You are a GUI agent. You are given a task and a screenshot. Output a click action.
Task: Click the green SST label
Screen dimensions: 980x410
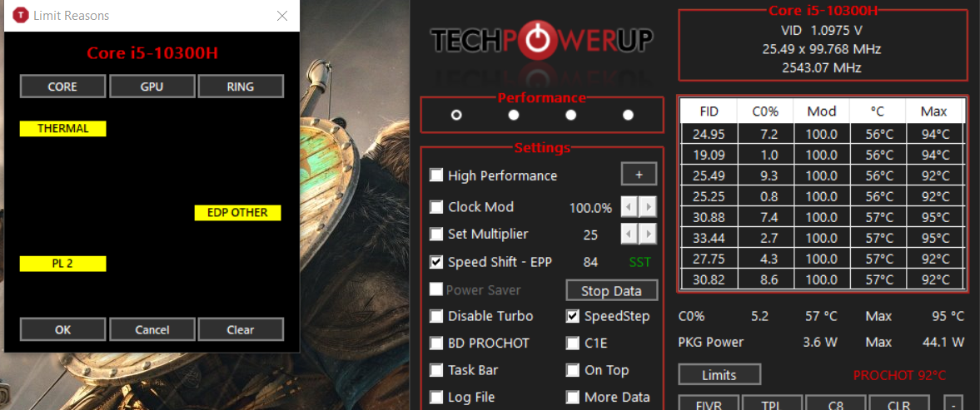pos(639,262)
